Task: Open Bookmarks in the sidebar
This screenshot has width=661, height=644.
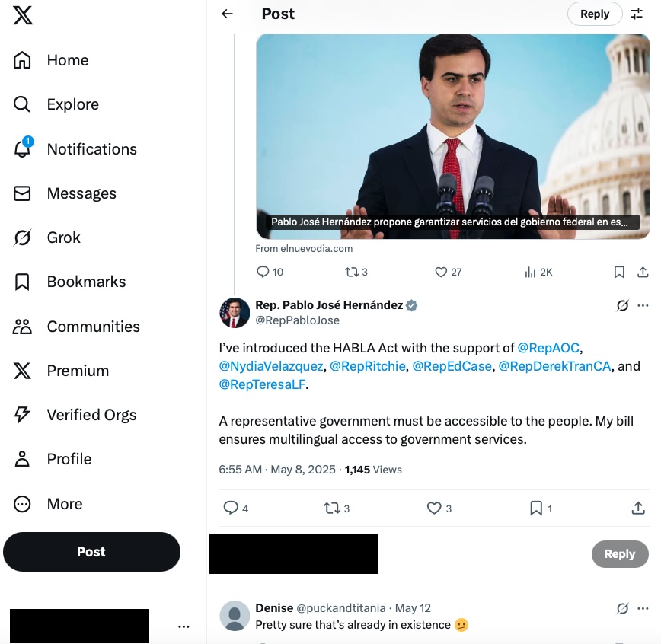Action: pos(69,282)
